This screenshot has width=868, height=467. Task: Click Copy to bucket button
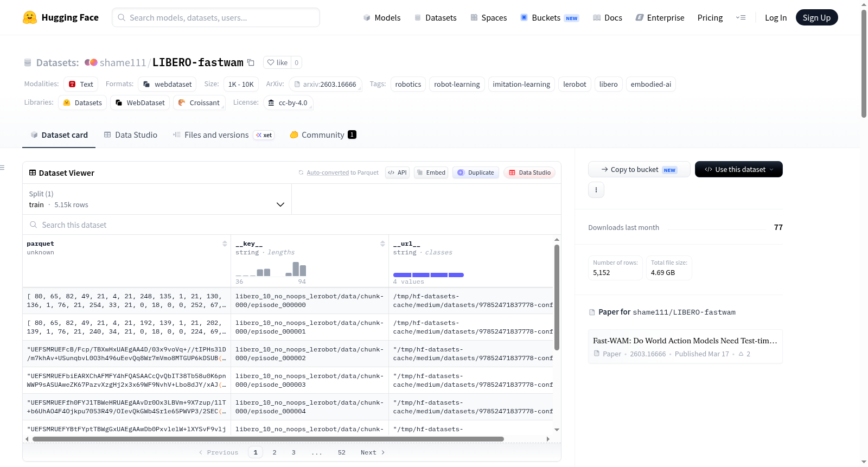pyautogui.click(x=639, y=169)
